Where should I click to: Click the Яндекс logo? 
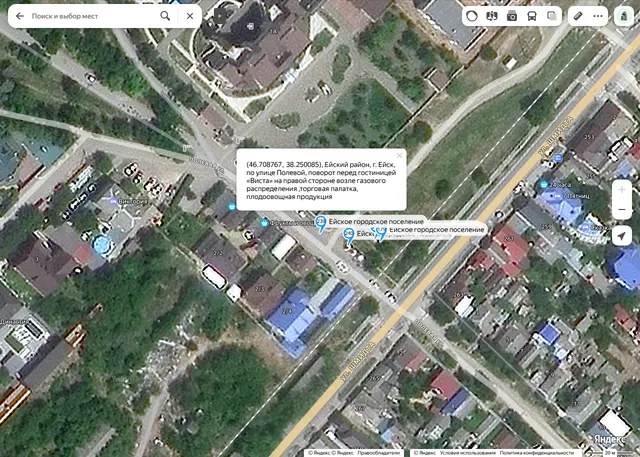610,439
